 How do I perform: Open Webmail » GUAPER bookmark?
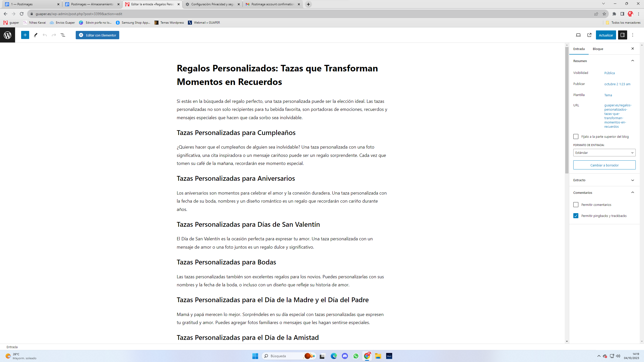204,23
